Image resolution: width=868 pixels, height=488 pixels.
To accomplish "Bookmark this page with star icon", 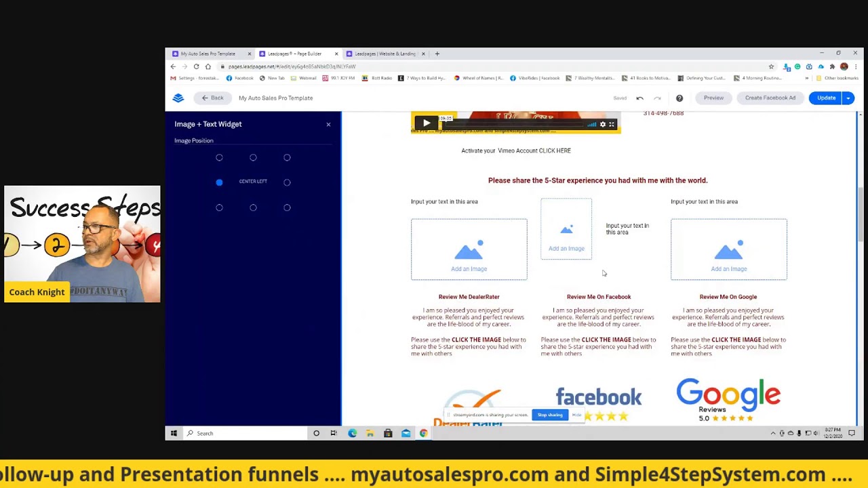I will point(771,66).
